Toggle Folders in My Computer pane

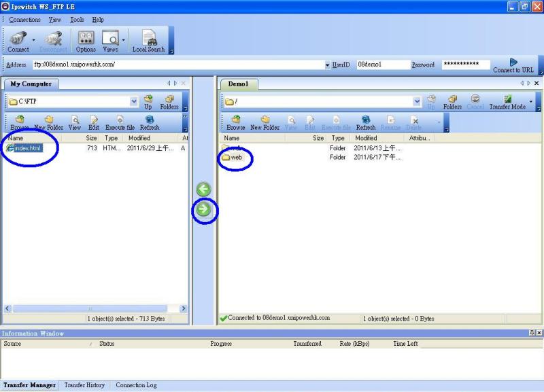169,102
